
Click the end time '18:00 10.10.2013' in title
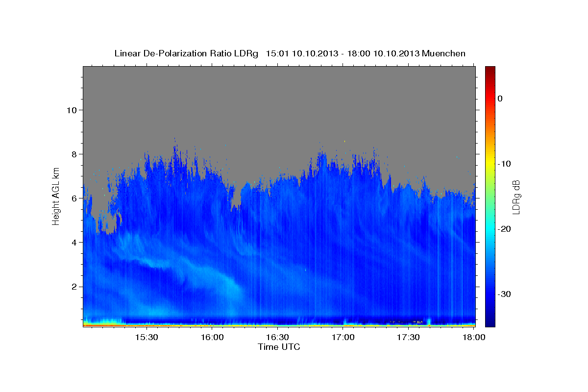[x=383, y=53]
